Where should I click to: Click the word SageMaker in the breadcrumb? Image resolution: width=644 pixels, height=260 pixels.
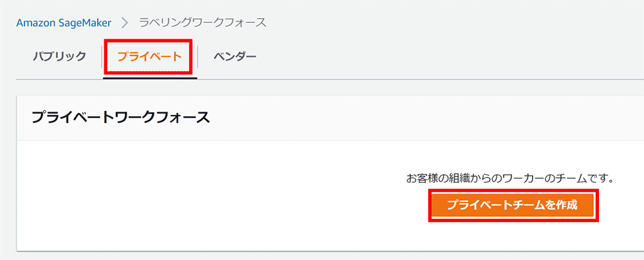(x=85, y=23)
